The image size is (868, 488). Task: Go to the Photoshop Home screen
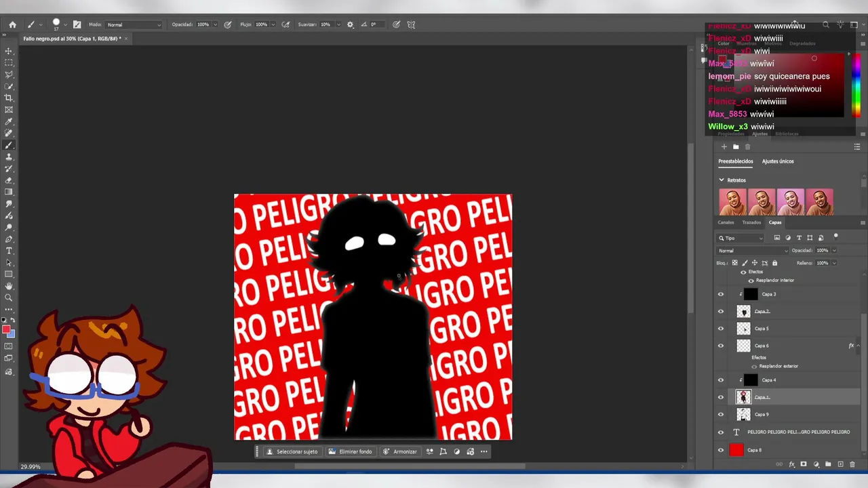[x=12, y=24]
